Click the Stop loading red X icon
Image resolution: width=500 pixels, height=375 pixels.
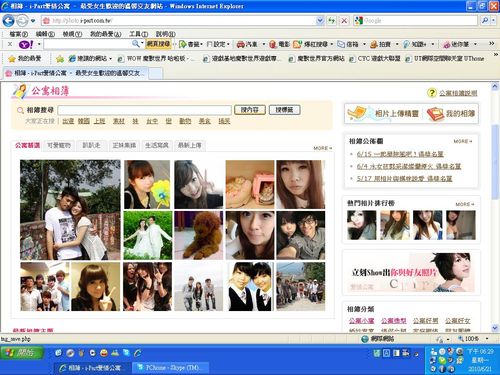pos(344,21)
